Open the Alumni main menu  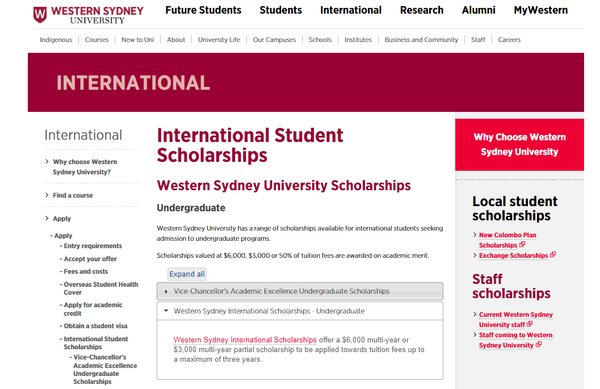(478, 10)
